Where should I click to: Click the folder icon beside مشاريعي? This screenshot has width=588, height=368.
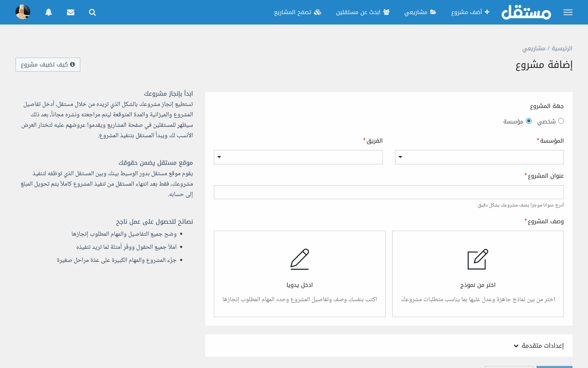[x=433, y=12]
